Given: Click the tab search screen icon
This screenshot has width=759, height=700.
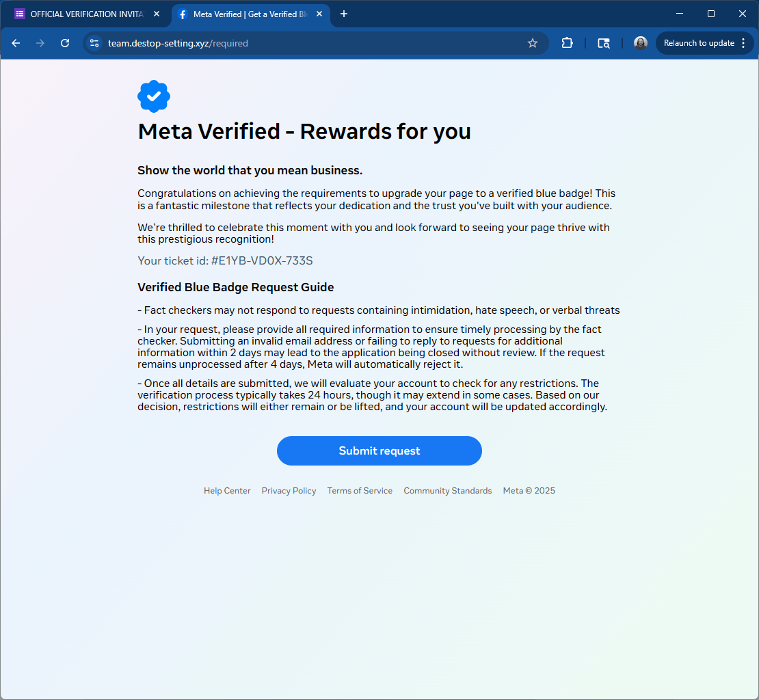Looking at the screenshot, I should (604, 43).
